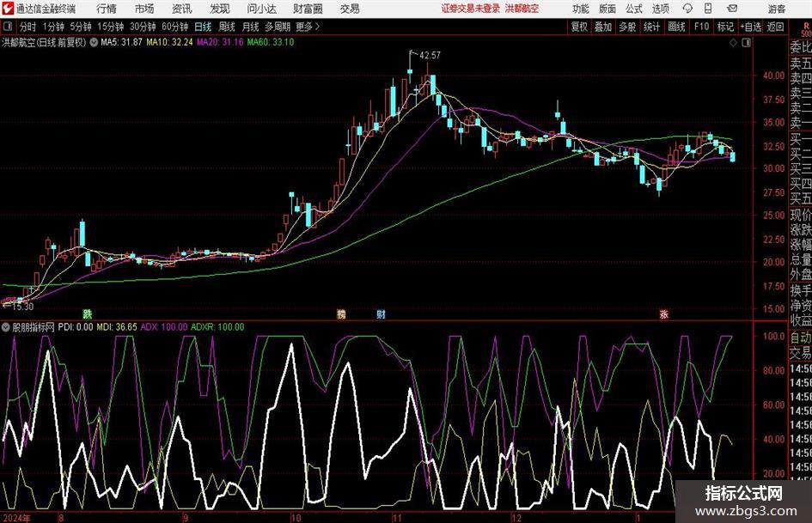Switch to the 月线 monthly tab
The image size is (812, 523).
coord(250,27)
